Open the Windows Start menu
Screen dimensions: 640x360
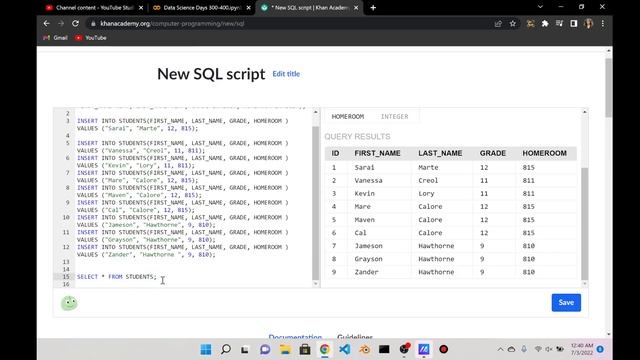point(206,349)
